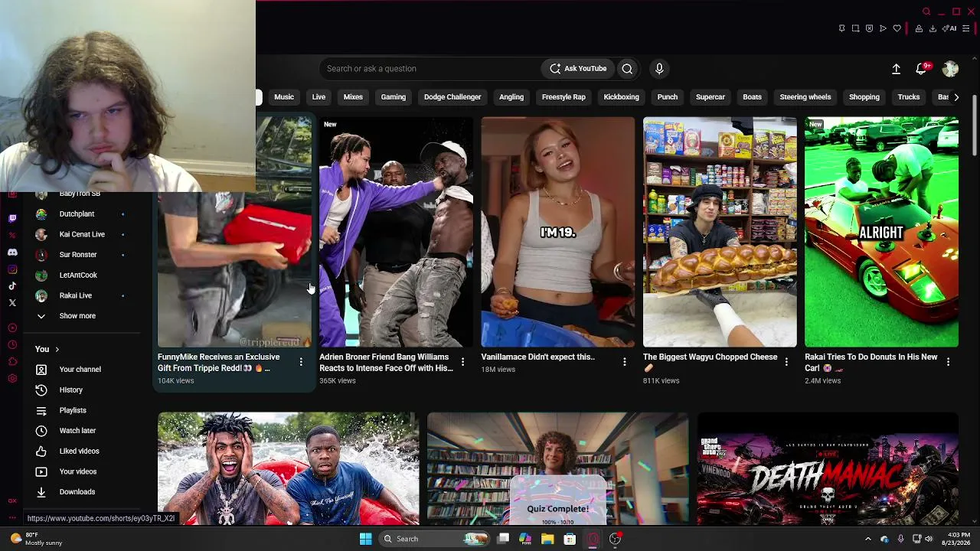Open the ad blocker shield icon
This screenshot has width=980, height=551.
[x=869, y=28]
